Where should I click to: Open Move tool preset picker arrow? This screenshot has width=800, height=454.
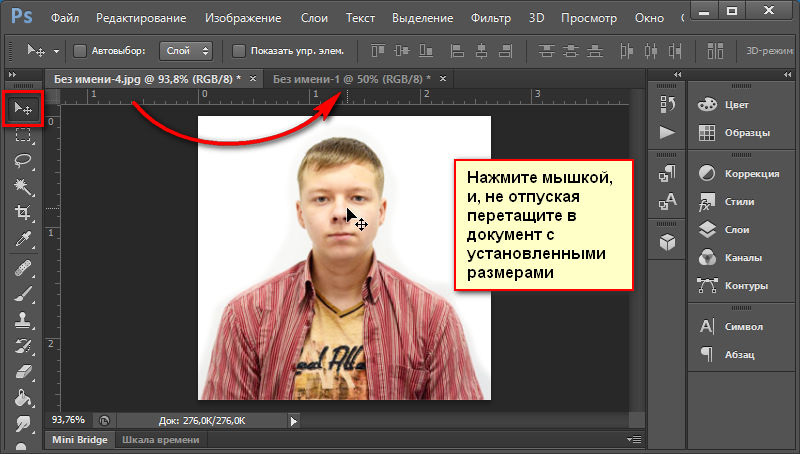[56, 51]
